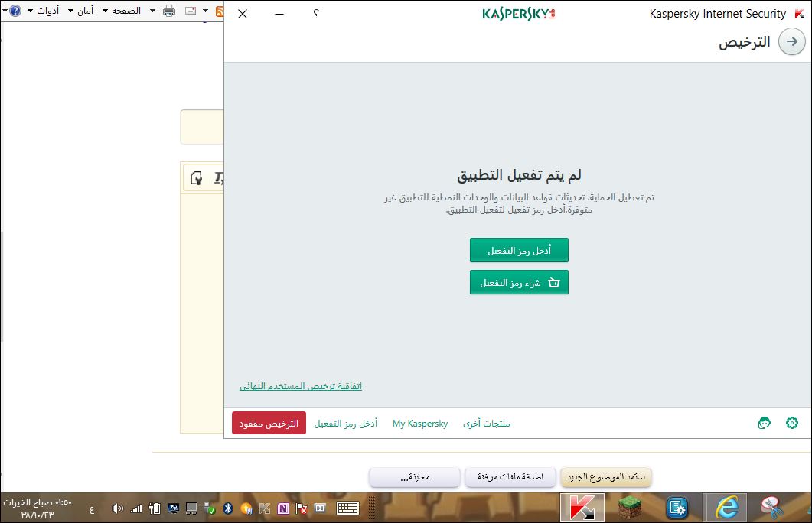Open the منتجات أخرى (other products) tab
The height and width of the screenshot is (523, 812).
coord(486,424)
